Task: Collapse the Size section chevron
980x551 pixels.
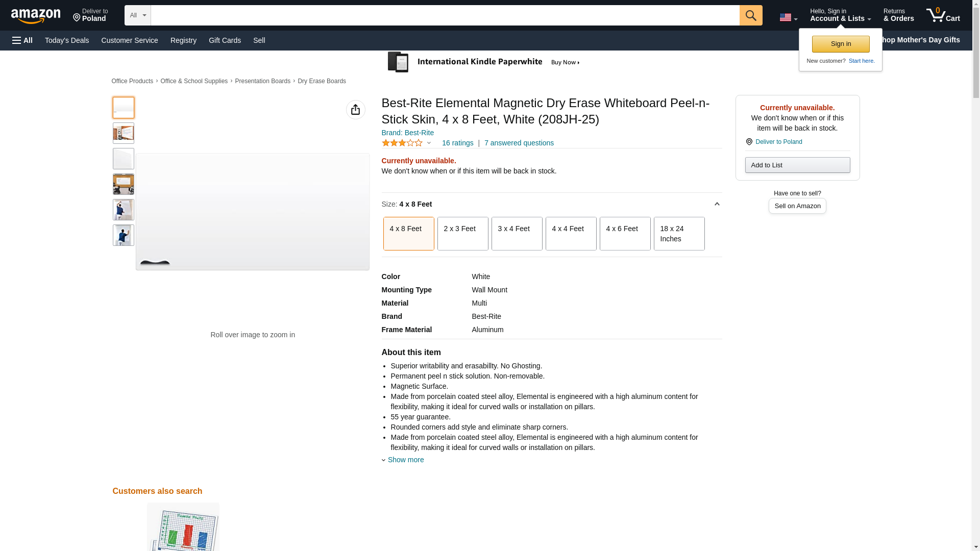Action: pos(717,204)
